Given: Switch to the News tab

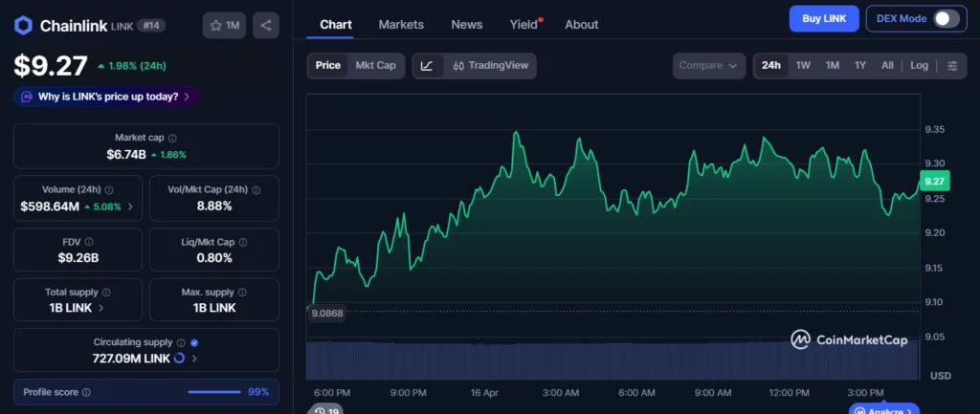Looking at the screenshot, I should coord(467,24).
